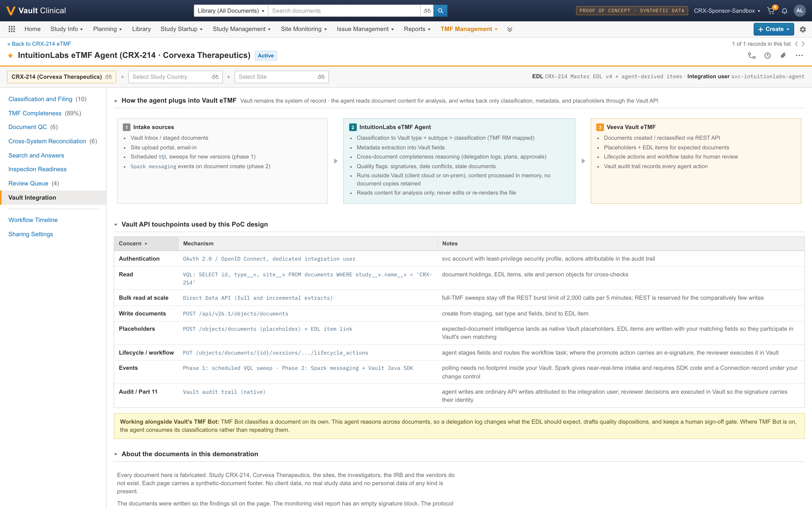Go to next record arrow
The width and height of the screenshot is (812, 508).
(x=803, y=44)
